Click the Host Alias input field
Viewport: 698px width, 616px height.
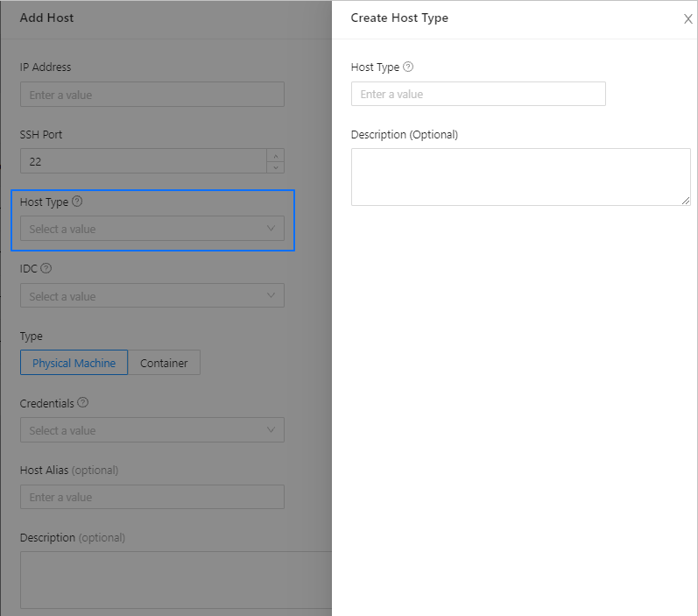tap(152, 497)
